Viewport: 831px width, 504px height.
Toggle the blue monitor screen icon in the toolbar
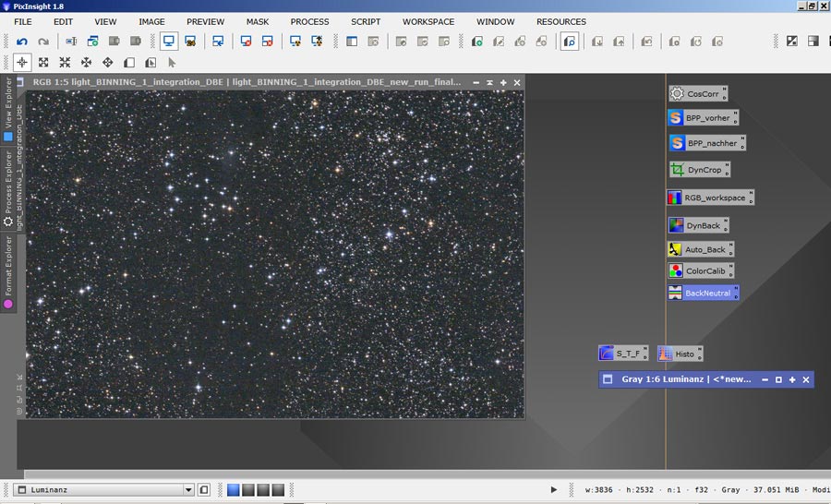(169, 41)
